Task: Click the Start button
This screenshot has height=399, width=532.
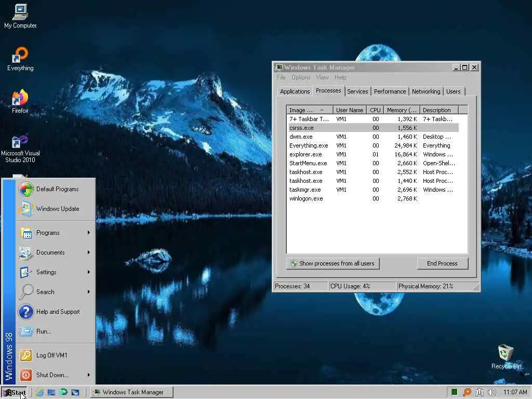Action: 15,393
